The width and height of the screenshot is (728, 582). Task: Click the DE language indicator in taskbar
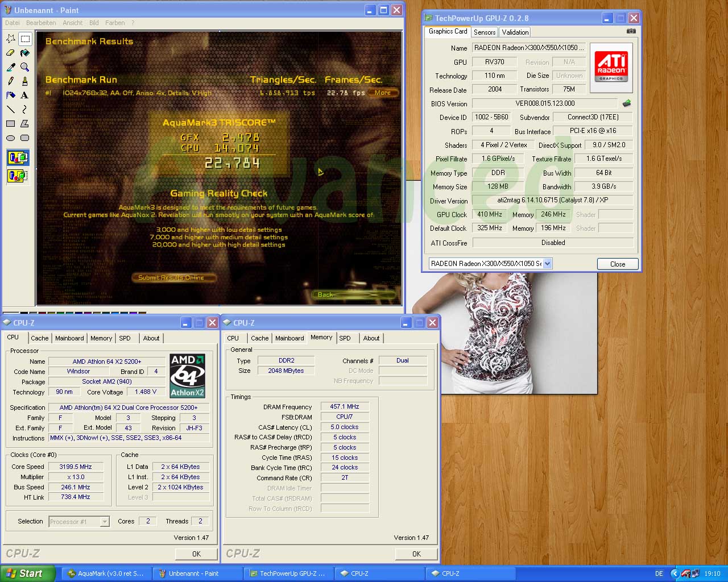[659, 573]
